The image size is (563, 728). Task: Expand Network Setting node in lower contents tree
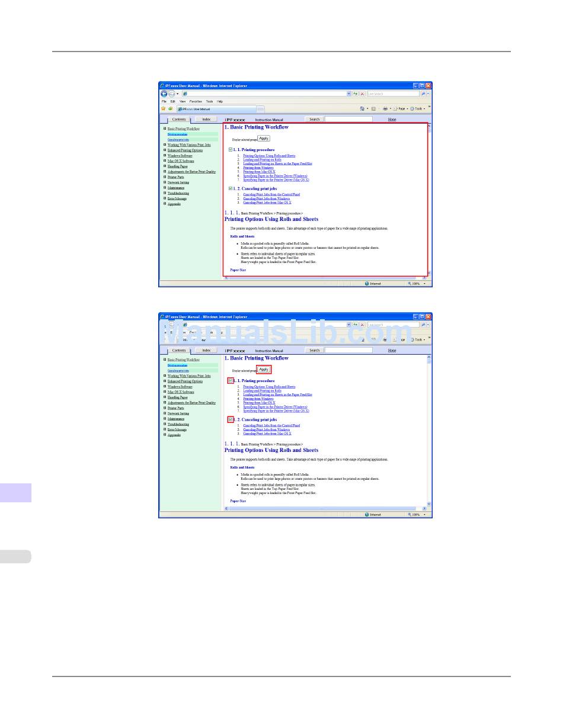(165, 413)
